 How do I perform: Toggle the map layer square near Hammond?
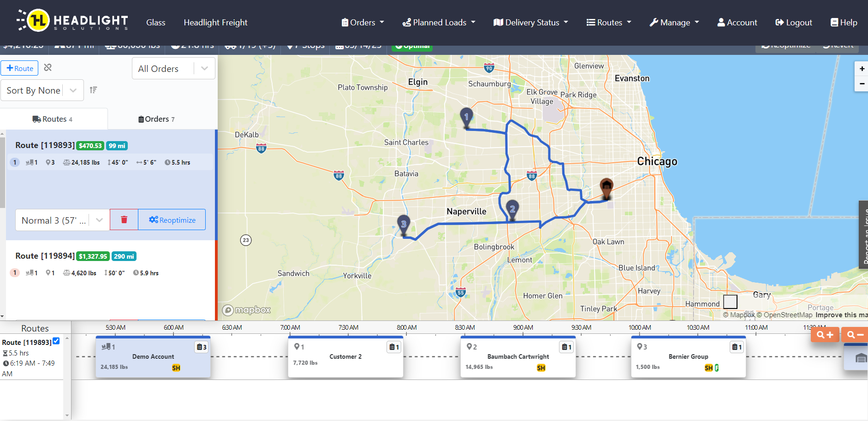pyautogui.click(x=730, y=302)
